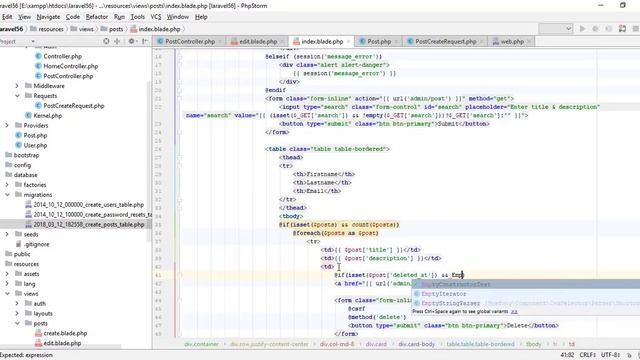Close the Post.php tab
Image resolution: width=640 pixels, height=360 pixels.
pos(396,42)
